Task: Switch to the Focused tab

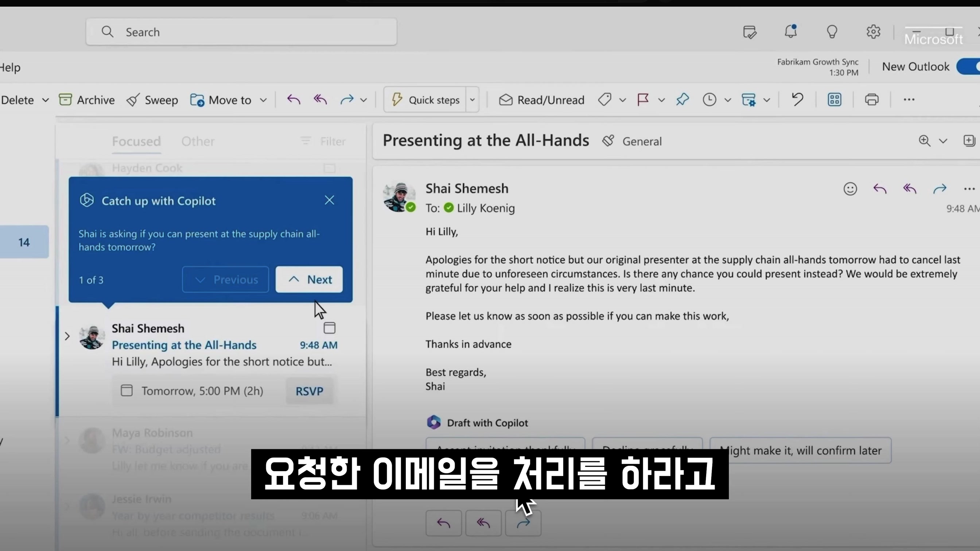Action: pyautogui.click(x=136, y=141)
